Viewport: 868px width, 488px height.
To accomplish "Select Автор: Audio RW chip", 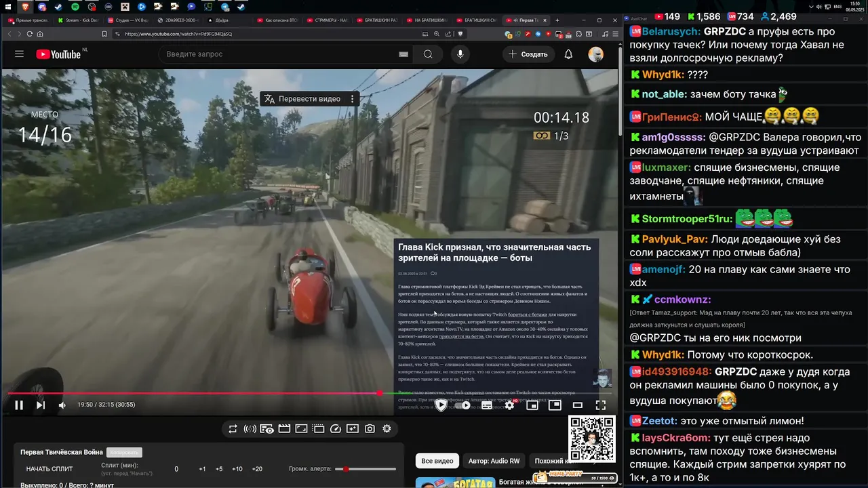I will [x=494, y=461].
